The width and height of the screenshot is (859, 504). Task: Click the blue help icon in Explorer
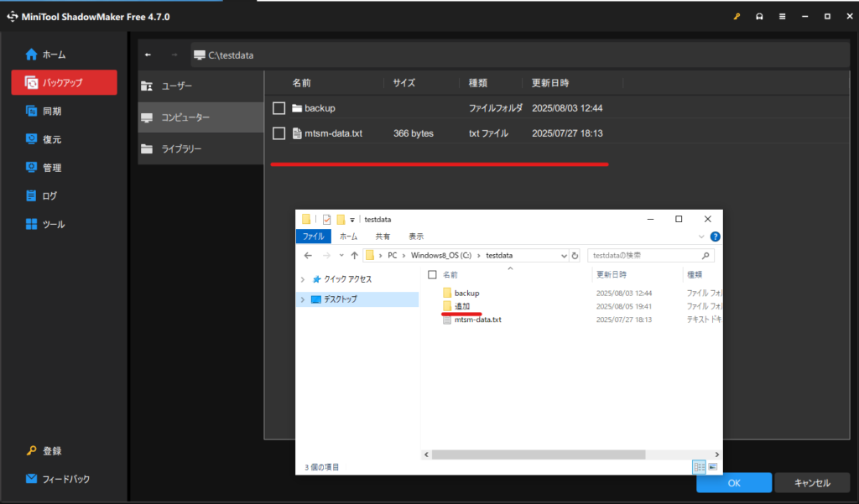(x=715, y=236)
